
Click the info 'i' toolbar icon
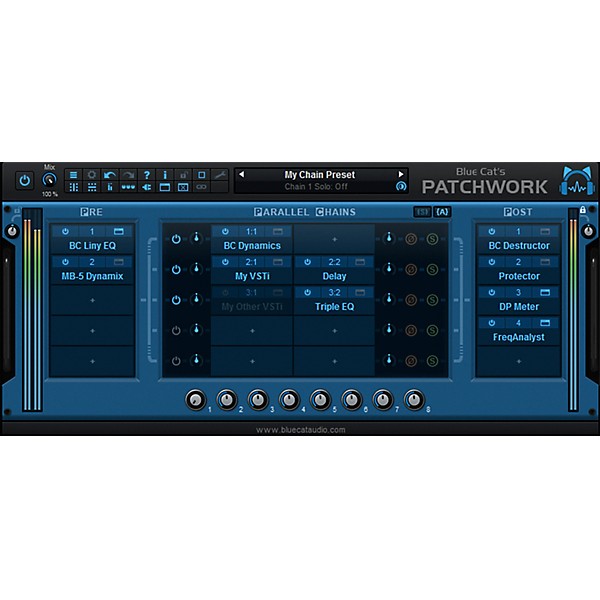click(x=164, y=175)
